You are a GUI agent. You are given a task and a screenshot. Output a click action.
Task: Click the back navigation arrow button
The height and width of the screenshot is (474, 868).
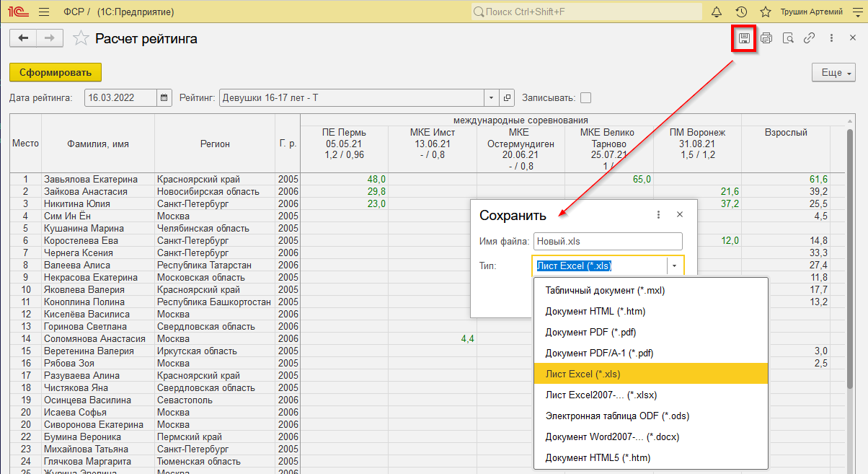(x=23, y=38)
